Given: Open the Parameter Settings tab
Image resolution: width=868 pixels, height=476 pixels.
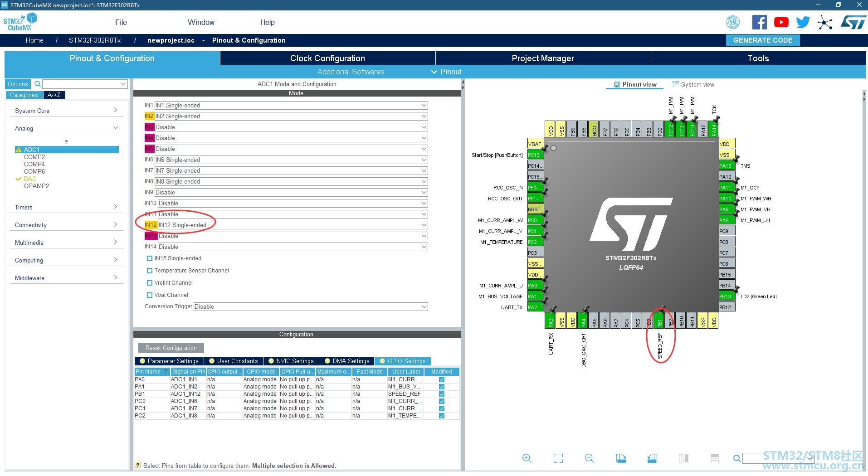Looking at the screenshot, I should coord(169,361).
